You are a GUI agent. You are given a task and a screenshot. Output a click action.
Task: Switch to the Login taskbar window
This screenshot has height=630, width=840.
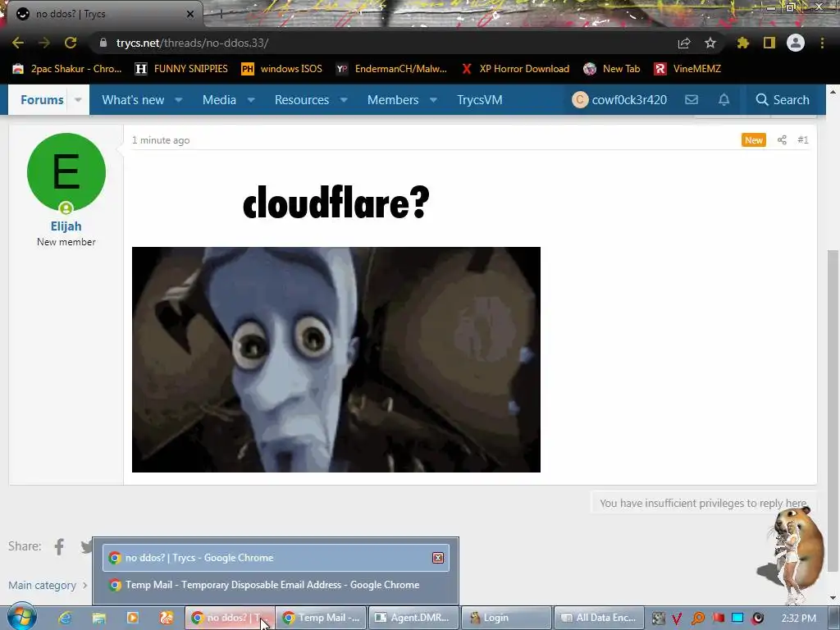point(505,618)
